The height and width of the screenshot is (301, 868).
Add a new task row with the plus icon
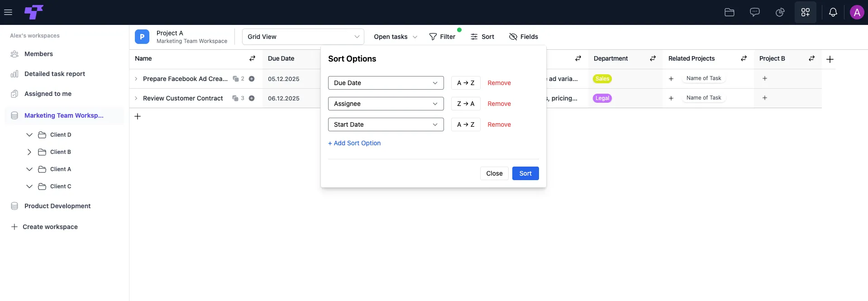point(138,116)
